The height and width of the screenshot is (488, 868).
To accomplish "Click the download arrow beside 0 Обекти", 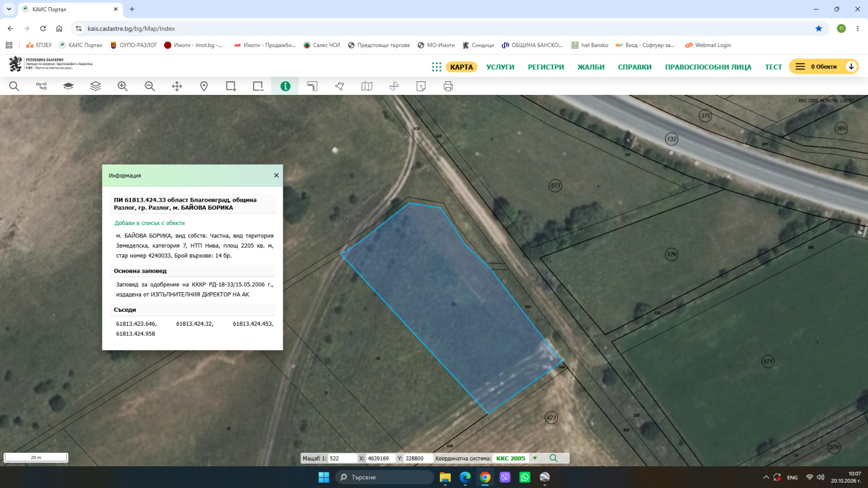I will click(x=851, y=67).
